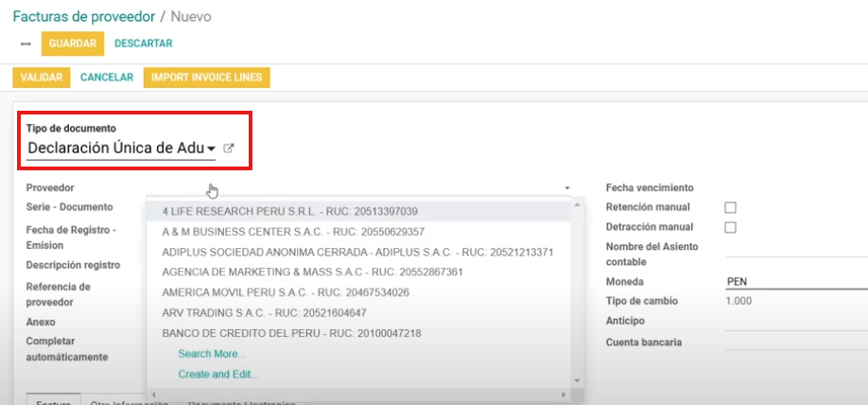Enable the Retención manual checkbox
868x405 pixels.
[730, 207]
